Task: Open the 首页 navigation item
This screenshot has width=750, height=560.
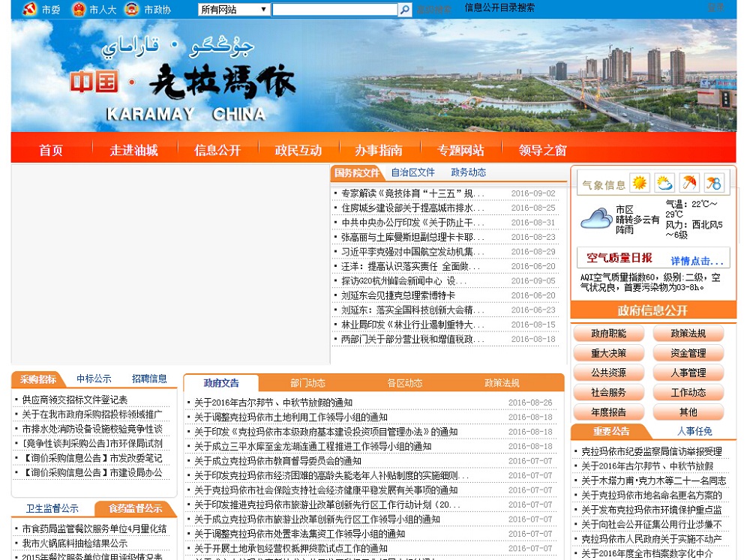Action: click(x=51, y=150)
